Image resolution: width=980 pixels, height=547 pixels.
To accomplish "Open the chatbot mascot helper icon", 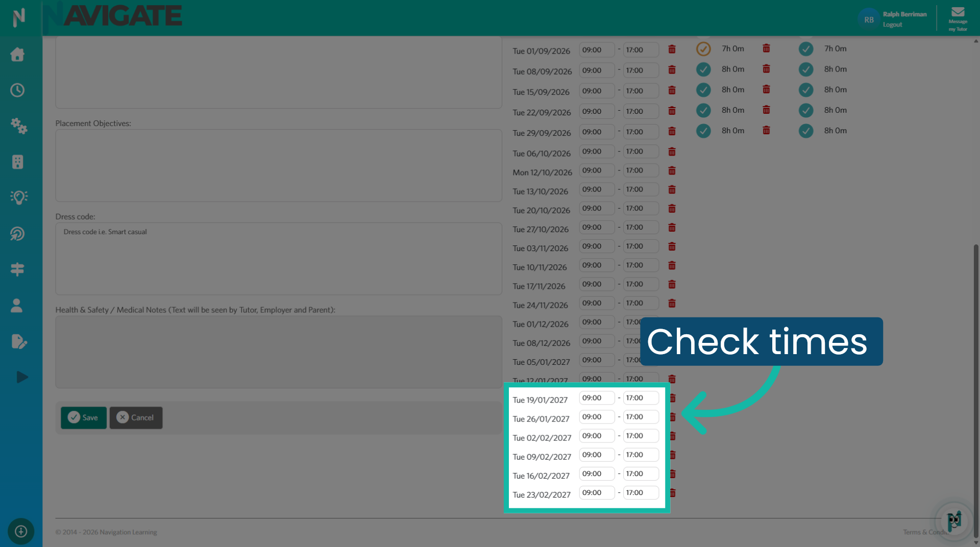I will [x=954, y=521].
